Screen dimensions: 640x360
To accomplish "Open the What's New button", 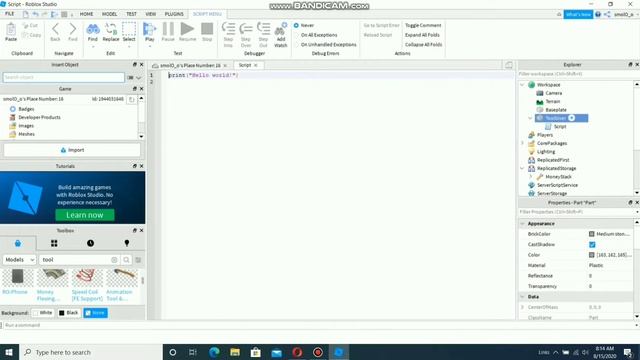I will 578,14.
